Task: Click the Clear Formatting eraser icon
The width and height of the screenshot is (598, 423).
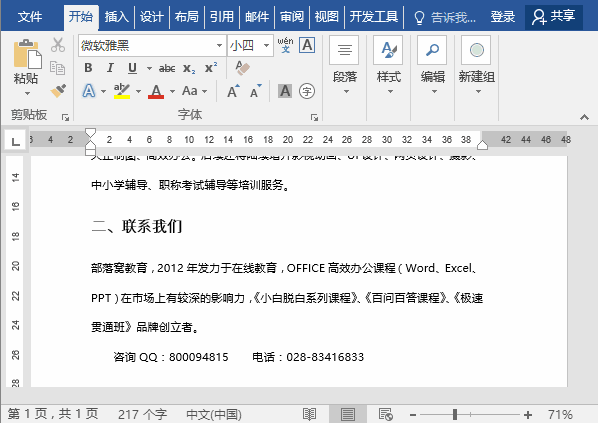Action: pyautogui.click(x=243, y=68)
